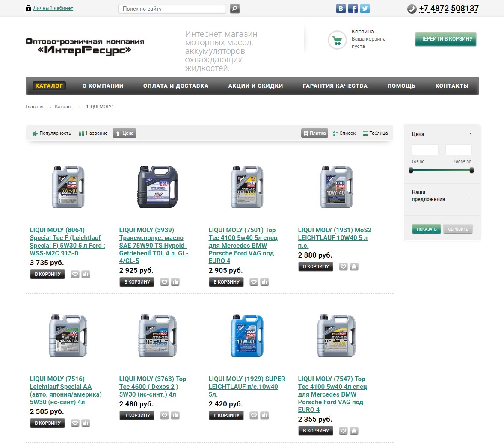Viewport: 504px width, 447px height.
Task: Click the green shopping cart icon
Action: 337,40
